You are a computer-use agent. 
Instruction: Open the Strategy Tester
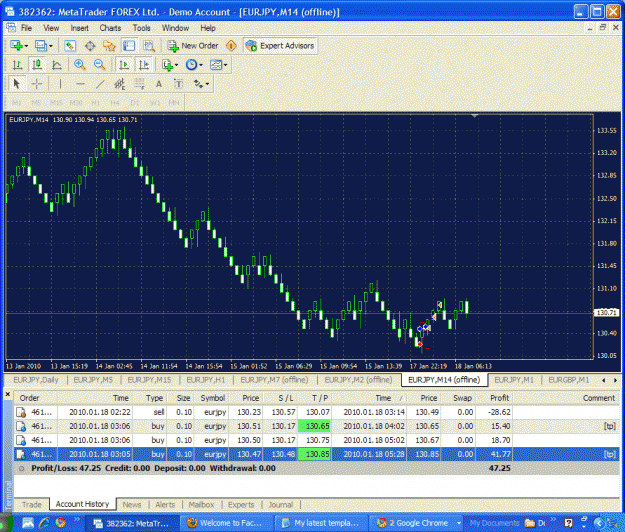click(x=149, y=46)
